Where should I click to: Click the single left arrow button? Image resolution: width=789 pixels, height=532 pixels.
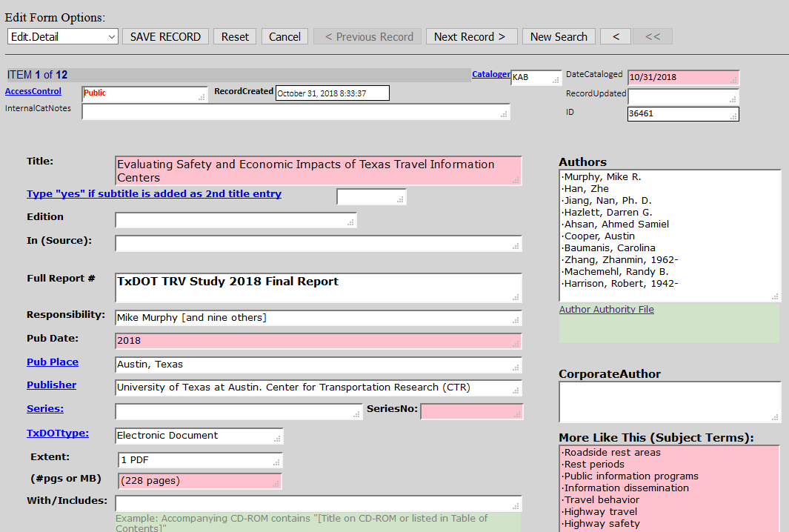pyautogui.click(x=616, y=37)
